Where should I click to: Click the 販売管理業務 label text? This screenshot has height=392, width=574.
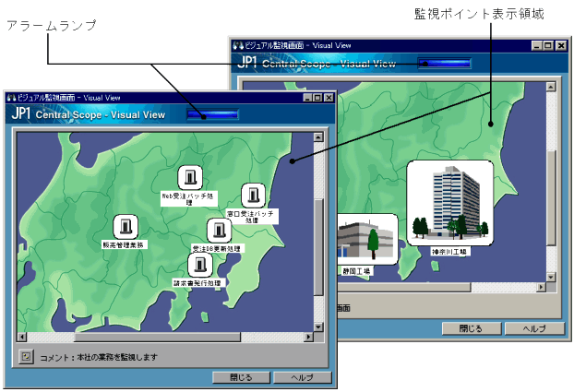[124, 244]
